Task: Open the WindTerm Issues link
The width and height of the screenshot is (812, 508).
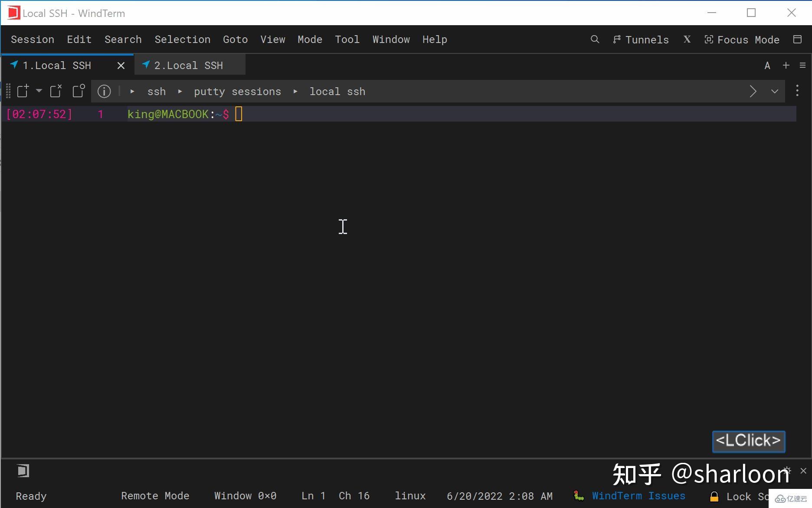Action: pos(639,496)
